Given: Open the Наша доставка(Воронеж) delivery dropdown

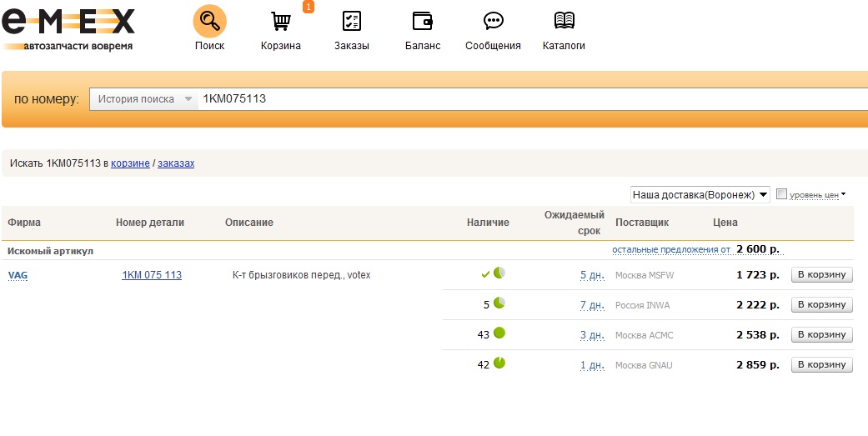Looking at the screenshot, I should pos(700,195).
